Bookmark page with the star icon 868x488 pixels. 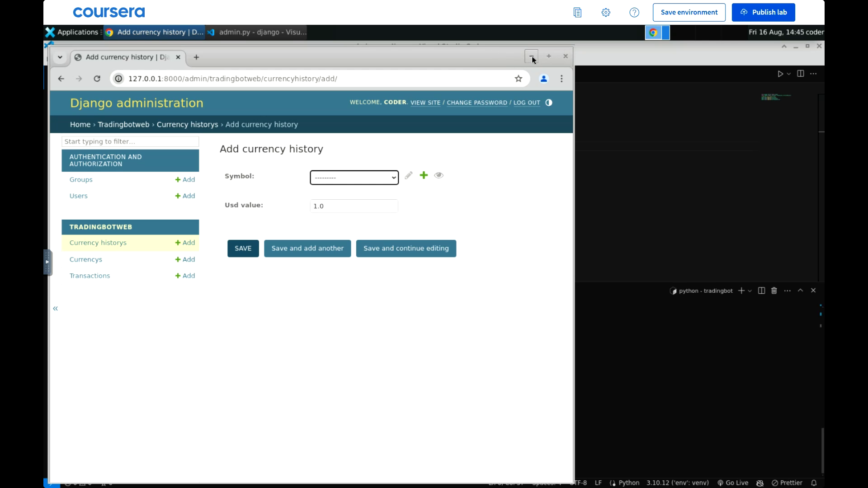click(x=519, y=79)
